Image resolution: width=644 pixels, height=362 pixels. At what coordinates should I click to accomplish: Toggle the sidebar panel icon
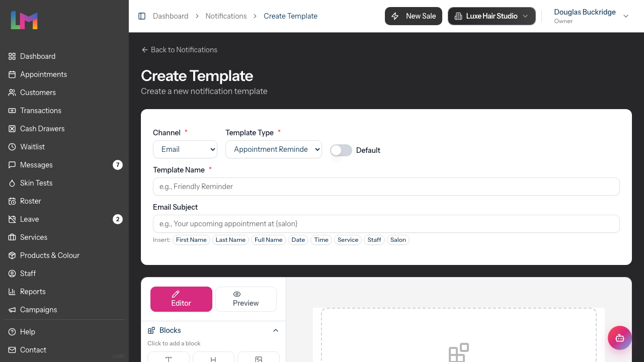click(142, 16)
